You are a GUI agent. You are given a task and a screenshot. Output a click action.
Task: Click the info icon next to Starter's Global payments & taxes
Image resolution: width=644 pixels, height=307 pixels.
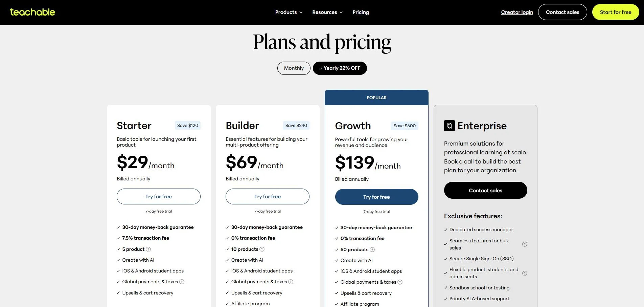(x=182, y=282)
